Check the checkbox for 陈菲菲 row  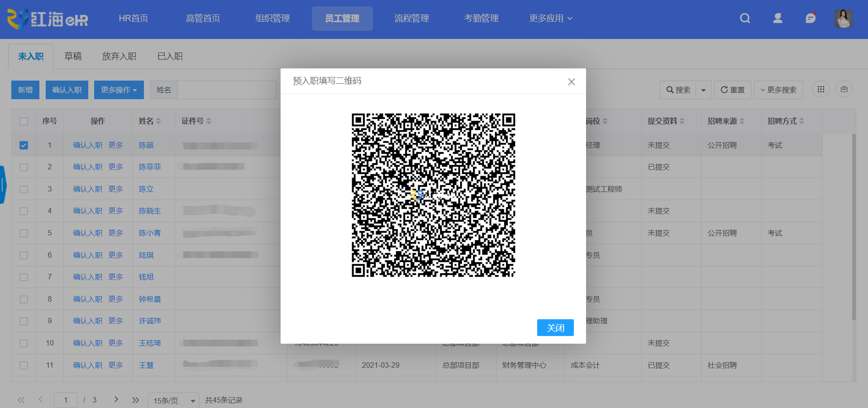click(x=24, y=167)
